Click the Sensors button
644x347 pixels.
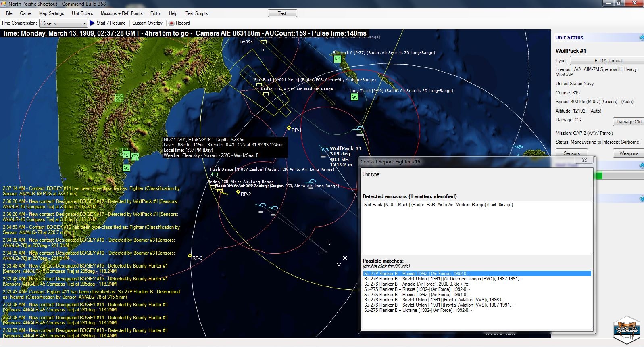point(571,153)
